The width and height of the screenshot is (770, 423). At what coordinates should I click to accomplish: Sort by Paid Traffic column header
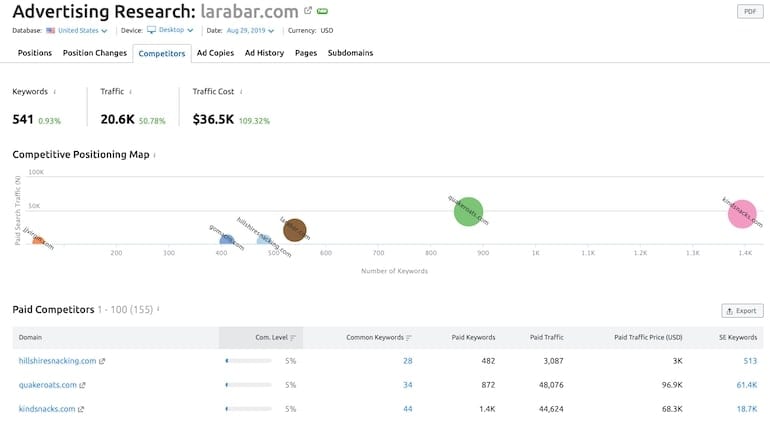tap(547, 338)
